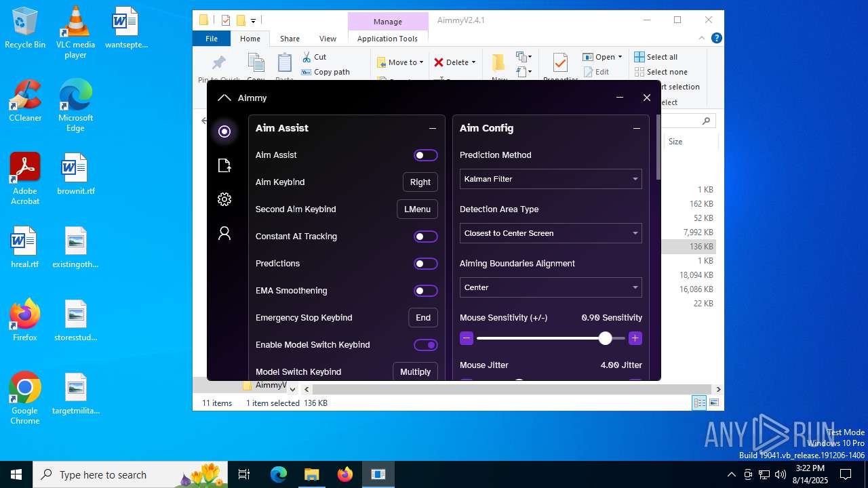Image resolution: width=868 pixels, height=488 pixels.
Task: Switch Explorer to large icons view
Action: [x=713, y=403]
